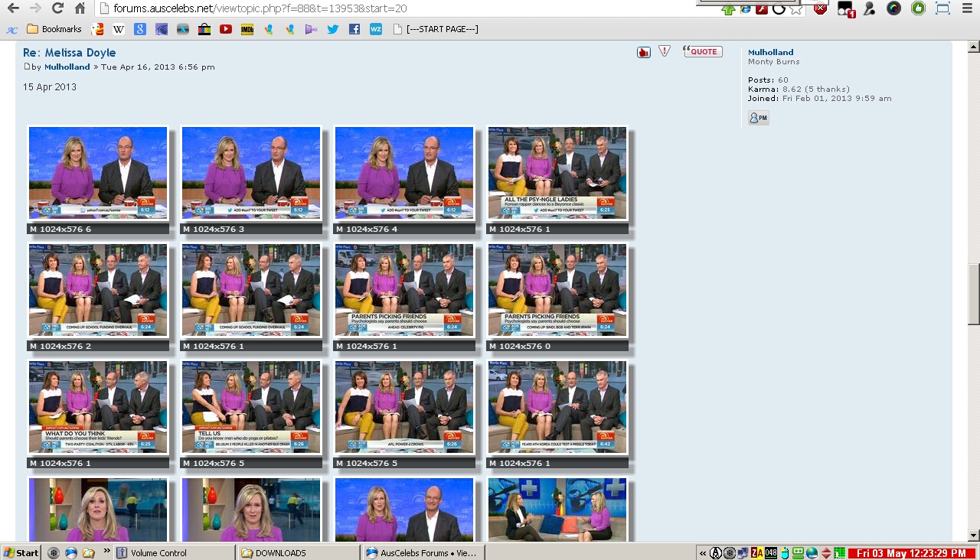This screenshot has height=560, width=980.
Task: Open the thumbnail labeled M 1024x576 6
Action: (x=98, y=173)
